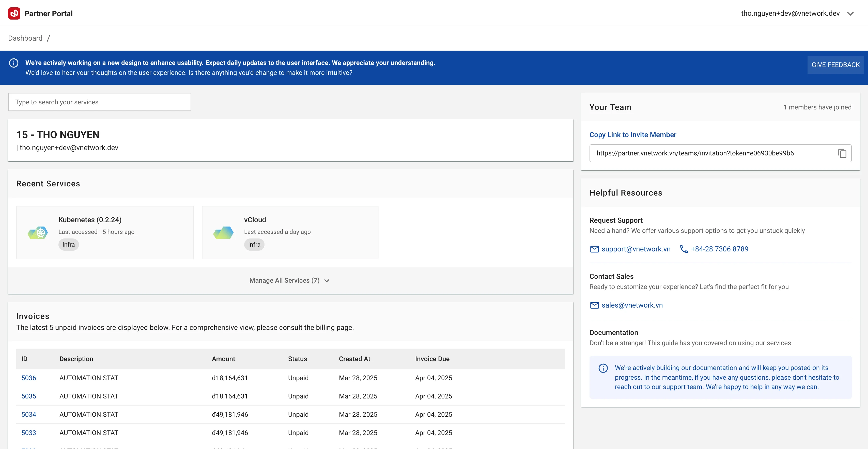Click the phone icon beside support number

coord(684,249)
